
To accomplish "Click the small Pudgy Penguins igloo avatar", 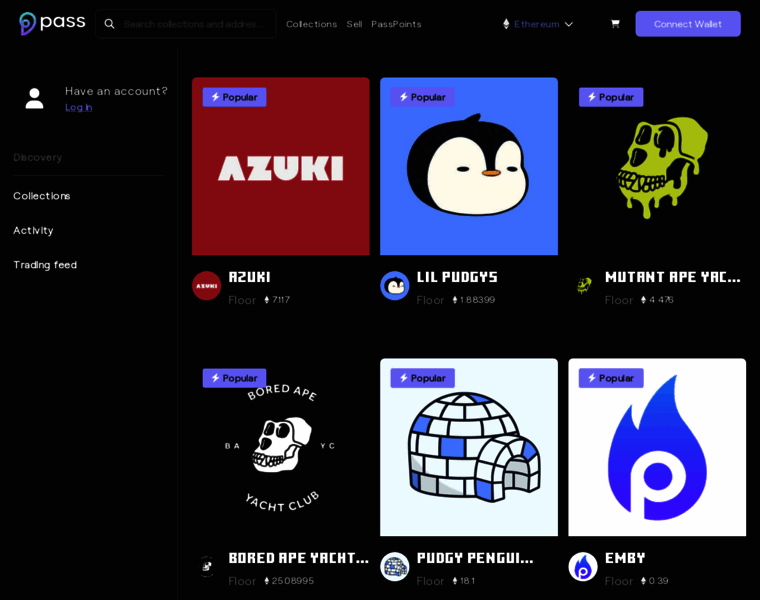I will [x=395, y=567].
